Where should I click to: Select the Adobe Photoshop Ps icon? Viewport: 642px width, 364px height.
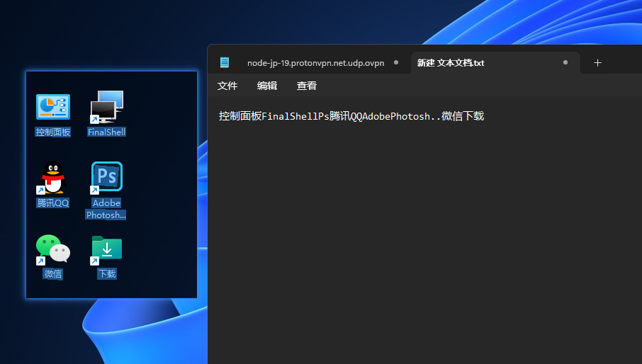106,178
